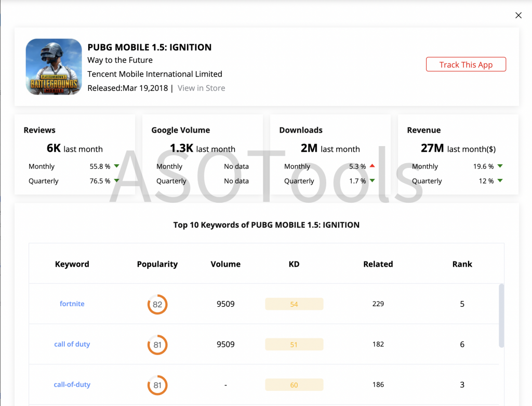532x406 pixels.
Task: Click the Google Volume monthly No data
Action: click(x=236, y=166)
